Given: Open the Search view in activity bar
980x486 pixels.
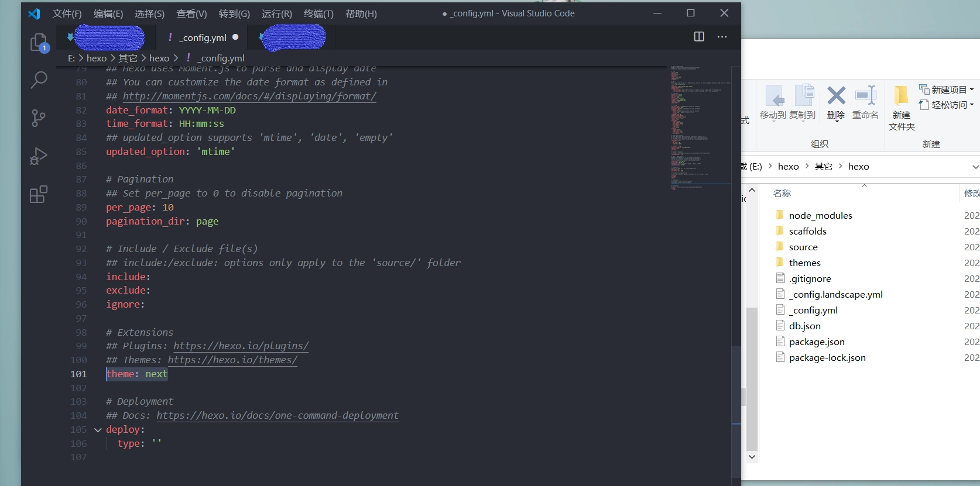Looking at the screenshot, I should pyautogui.click(x=39, y=80).
